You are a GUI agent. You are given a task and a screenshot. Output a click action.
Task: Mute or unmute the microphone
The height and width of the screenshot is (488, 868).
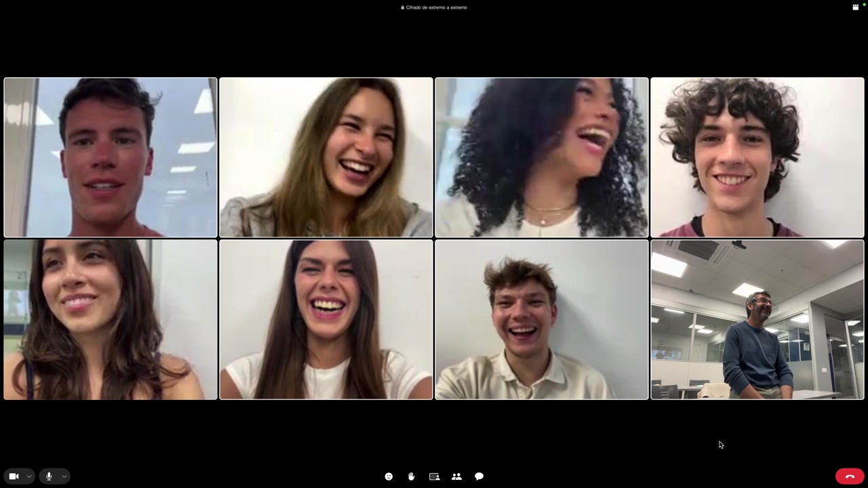(x=49, y=476)
